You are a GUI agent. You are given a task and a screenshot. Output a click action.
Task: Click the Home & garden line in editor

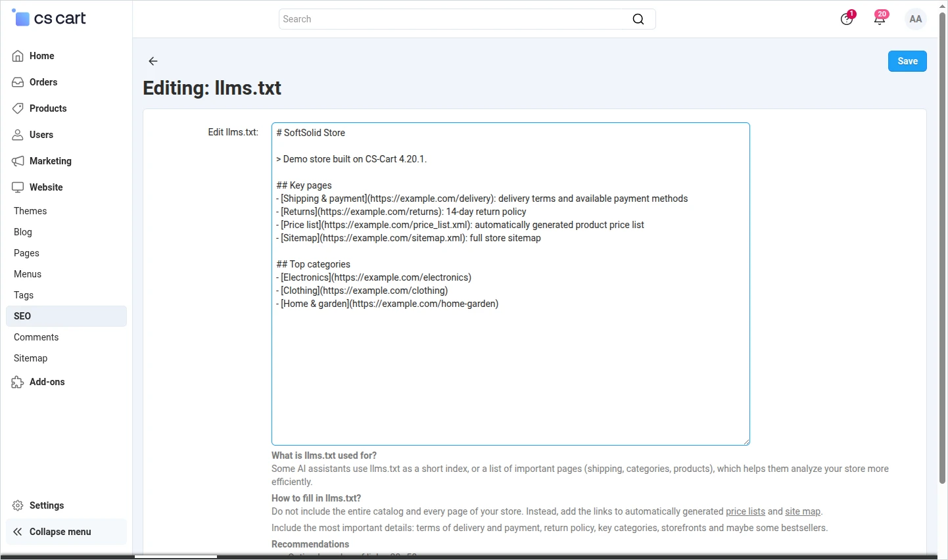[387, 304]
